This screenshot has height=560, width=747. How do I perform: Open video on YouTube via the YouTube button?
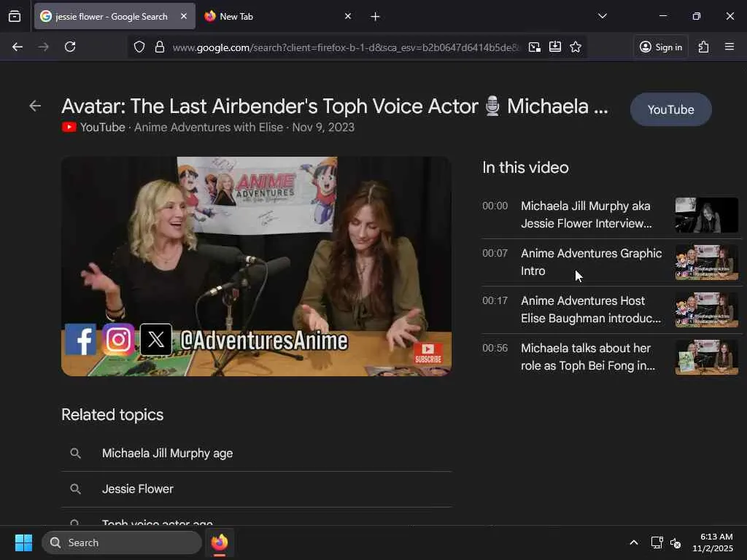671,109
